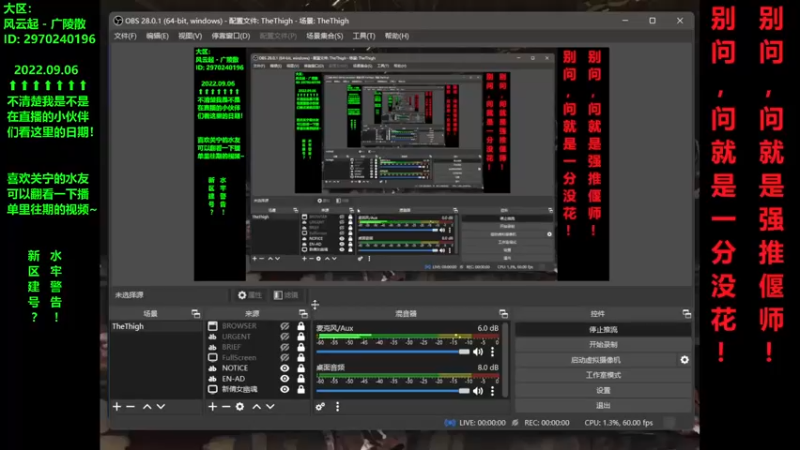This screenshot has height=450, width=800.
Task: Open the 编辑(E) menu
Action: 157,36
